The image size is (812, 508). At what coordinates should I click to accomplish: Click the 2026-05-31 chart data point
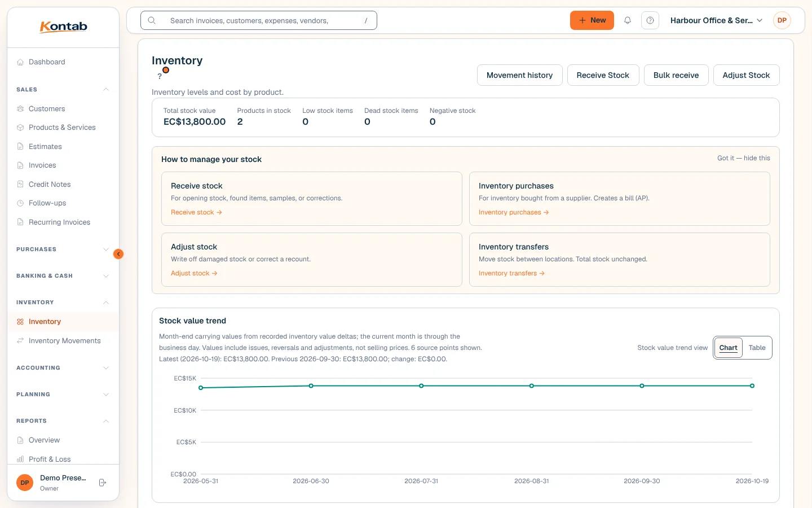coord(201,388)
